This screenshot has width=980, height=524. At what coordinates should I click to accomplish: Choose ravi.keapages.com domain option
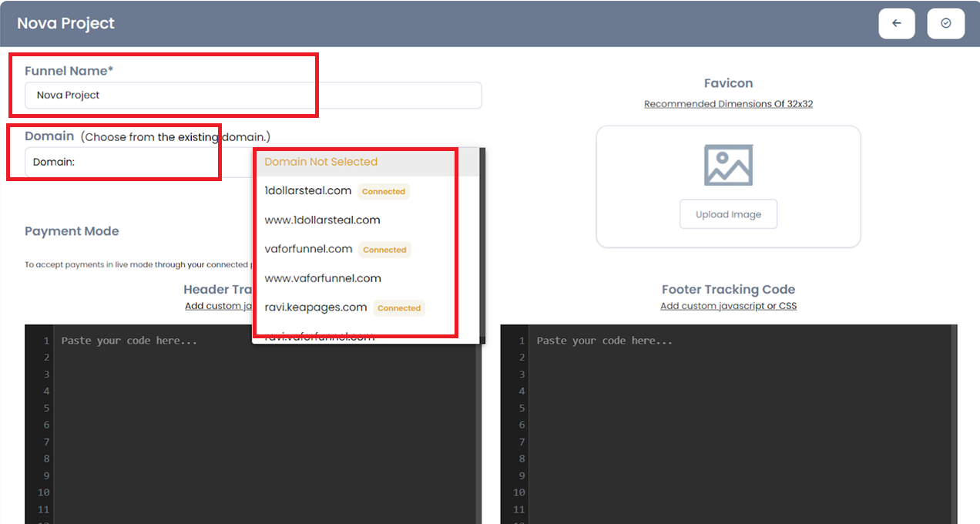point(316,307)
